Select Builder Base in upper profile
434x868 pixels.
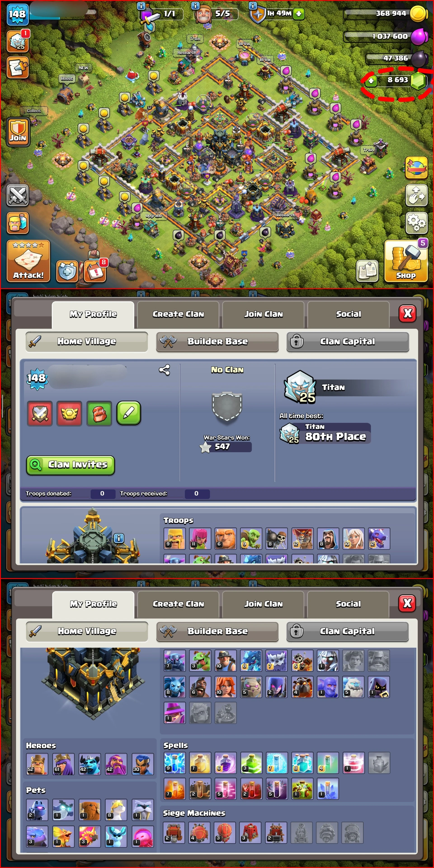tap(217, 342)
